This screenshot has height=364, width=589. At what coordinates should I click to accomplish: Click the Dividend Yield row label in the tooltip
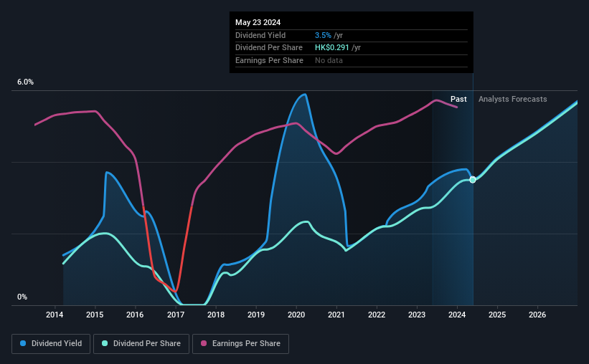pyautogui.click(x=260, y=35)
